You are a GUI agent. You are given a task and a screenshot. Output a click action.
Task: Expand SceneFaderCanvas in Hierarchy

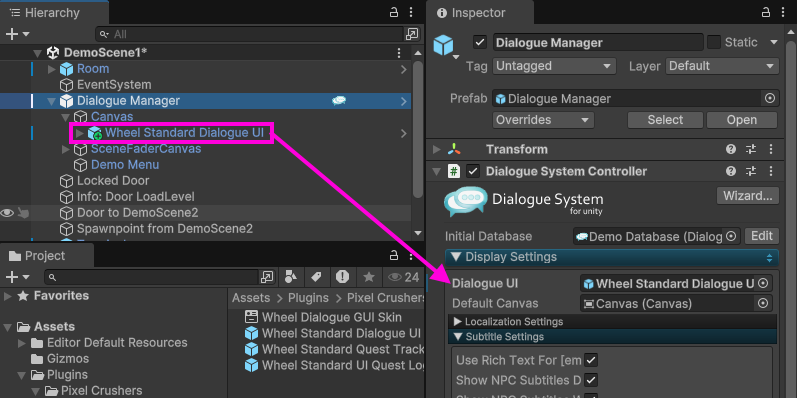pos(66,149)
